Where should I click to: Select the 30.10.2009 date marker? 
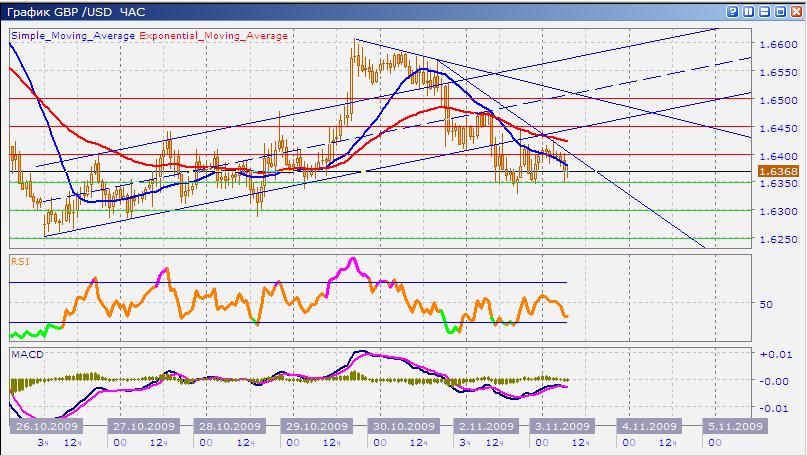pyautogui.click(x=405, y=426)
